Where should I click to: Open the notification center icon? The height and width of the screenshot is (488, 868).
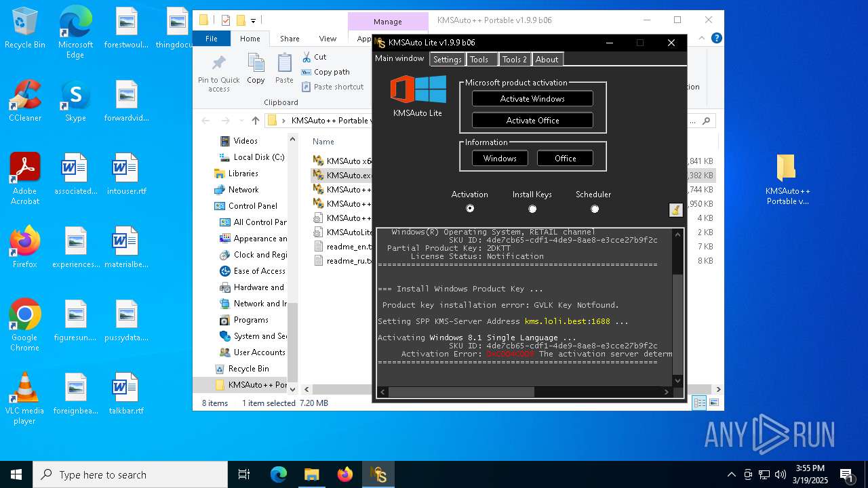pyautogui.click(x=846, y=474)
